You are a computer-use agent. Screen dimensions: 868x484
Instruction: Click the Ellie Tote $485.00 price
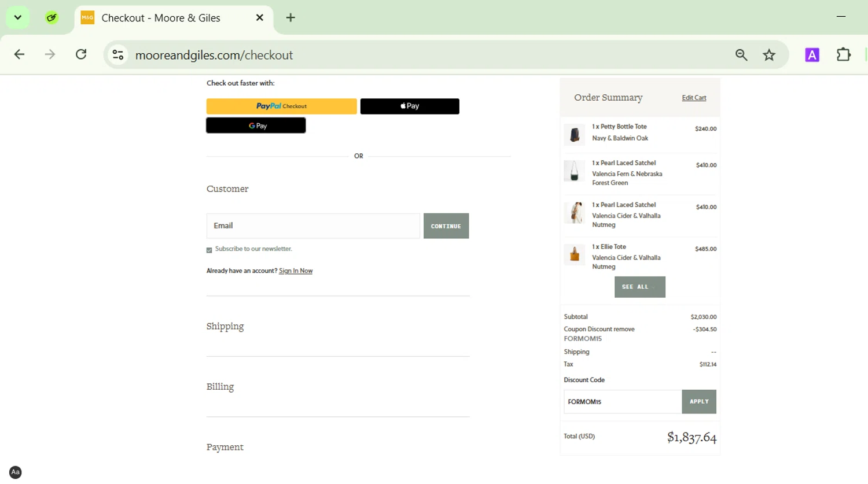pyautogui.click(x=706, y=249)
